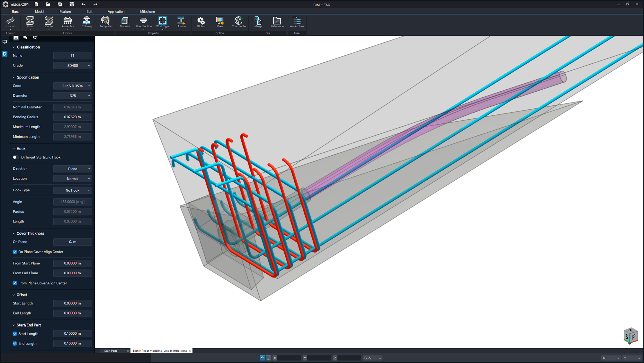Open Global options
The image size is (644, 363).
(x=201, y=22)
